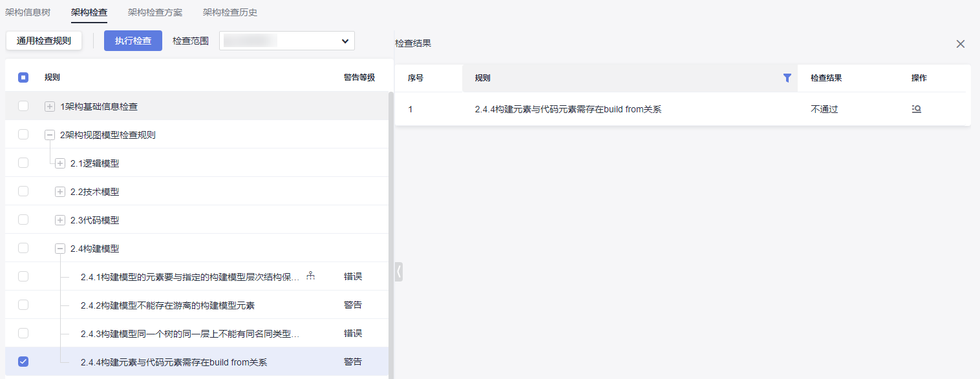Open the 检查范围 dropdown
980x379 pixels.
[287, 41]
